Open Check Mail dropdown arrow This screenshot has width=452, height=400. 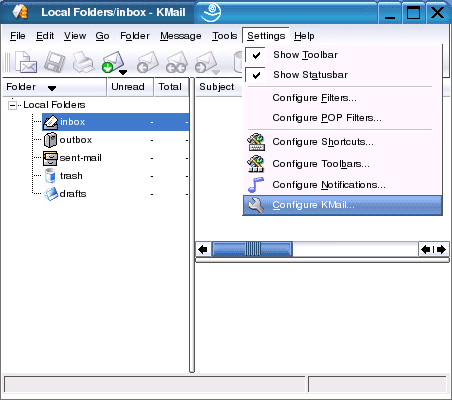tap(123, 72)
